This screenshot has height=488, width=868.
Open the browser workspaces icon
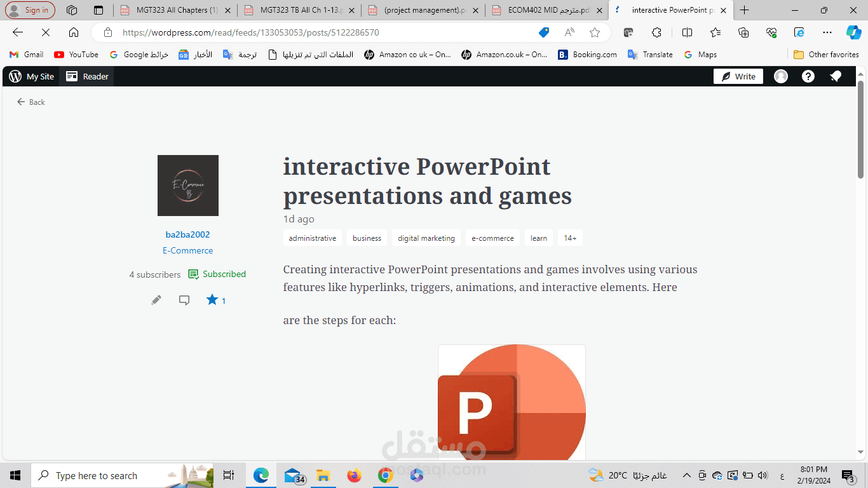point(72,10)
